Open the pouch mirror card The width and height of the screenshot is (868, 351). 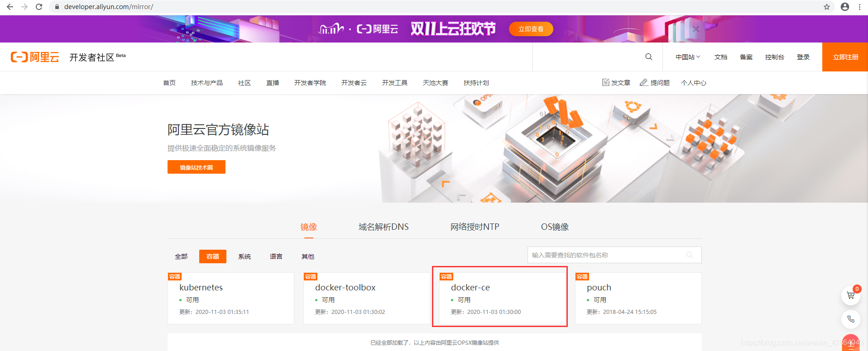638,298
